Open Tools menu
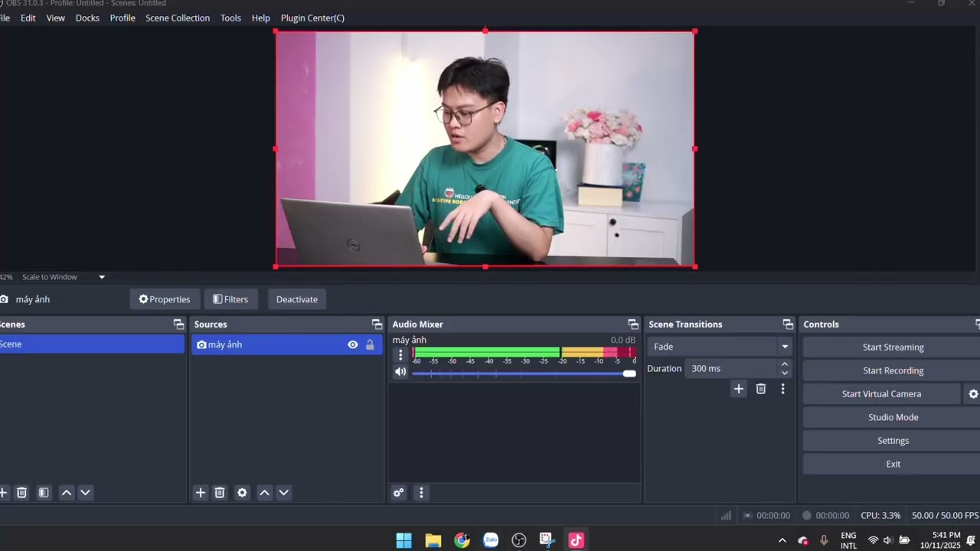Image resolution: width=980 pixels, height=551 pixels. coord(230,18)
